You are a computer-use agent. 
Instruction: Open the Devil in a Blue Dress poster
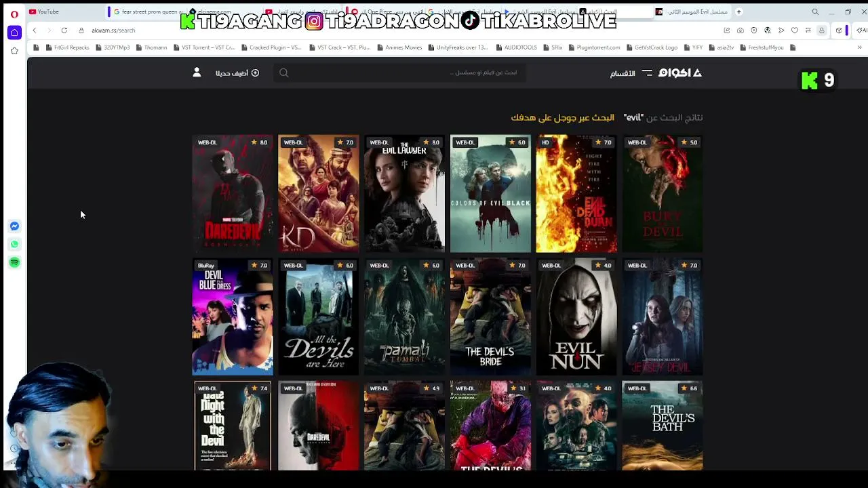233,317
